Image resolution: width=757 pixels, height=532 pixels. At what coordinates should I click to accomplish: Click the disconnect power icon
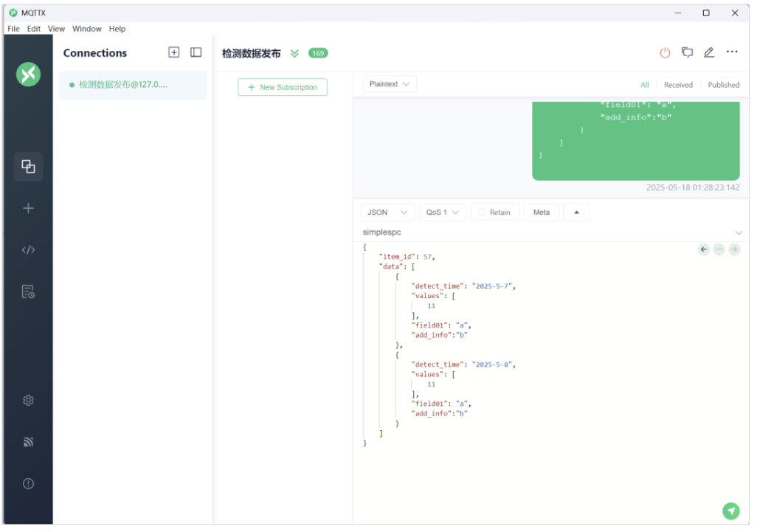pos(665,52)
